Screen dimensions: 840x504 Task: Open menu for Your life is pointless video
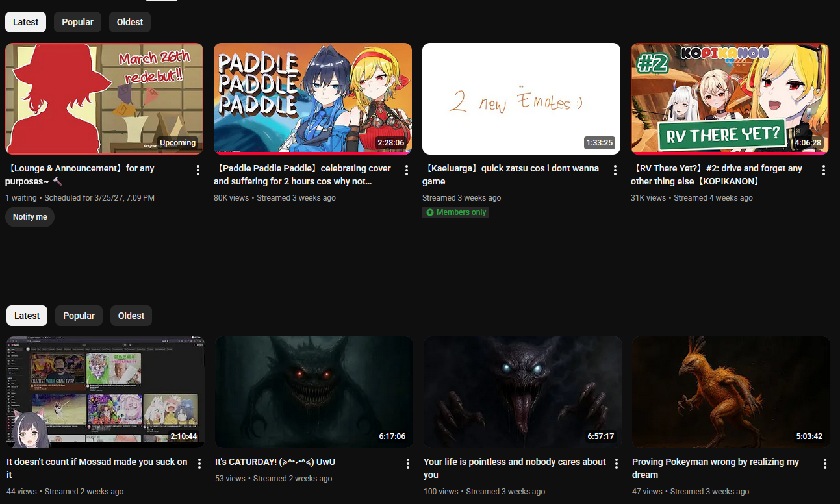(x=617, y=464)
